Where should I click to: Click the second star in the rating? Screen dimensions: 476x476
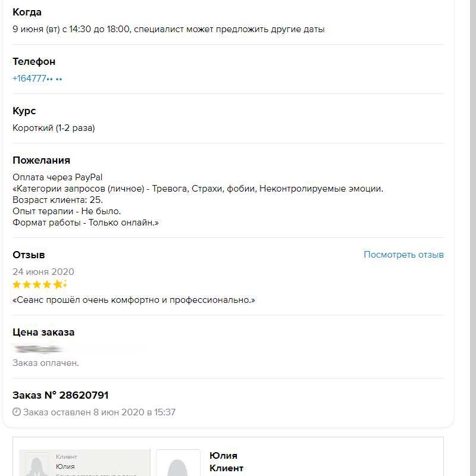coord(27,284)
